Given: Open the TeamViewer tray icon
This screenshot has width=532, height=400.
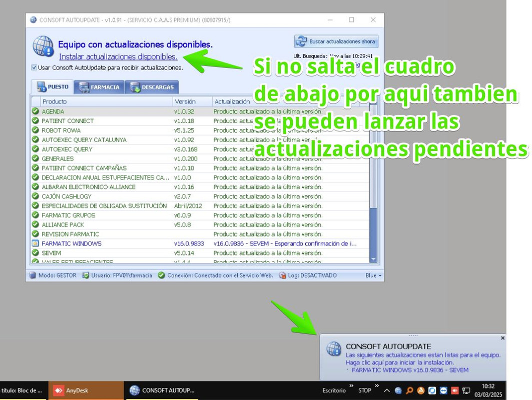Looking at the screenshot, I should tap(443, 390).
